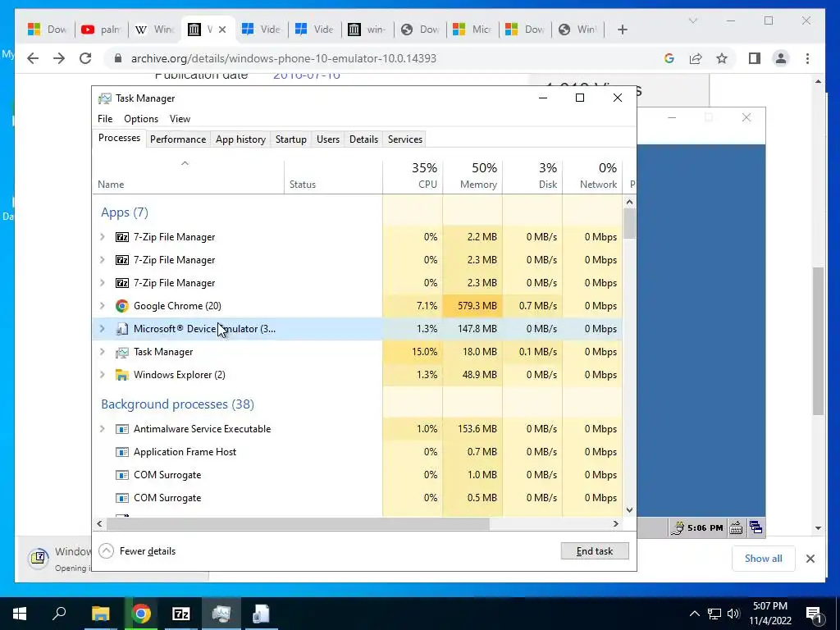Collapse view with Fewer details arrow
This screenshot has width=840, height=630.
click(x=106, y=550)
